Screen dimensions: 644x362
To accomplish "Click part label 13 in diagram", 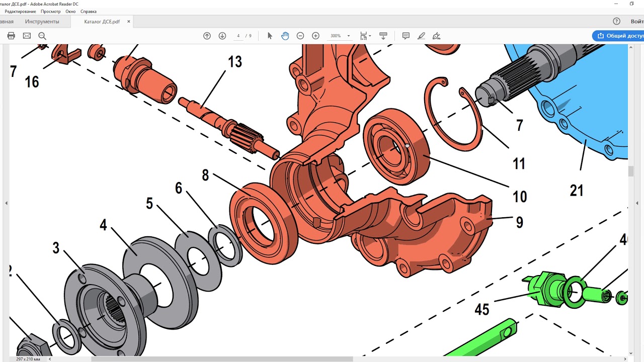I will (235, 62).
